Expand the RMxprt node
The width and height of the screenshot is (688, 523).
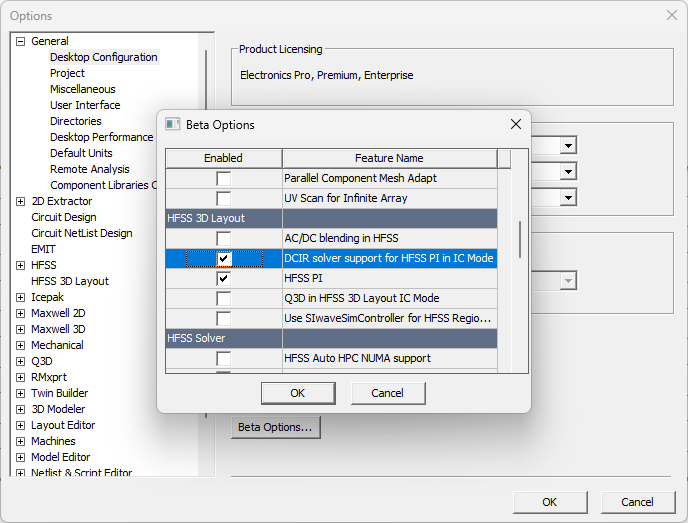pos(20,377)
